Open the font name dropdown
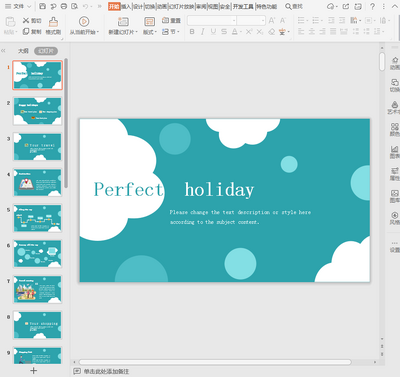This screenshot has width=400, height=377. tap(234, 21)
